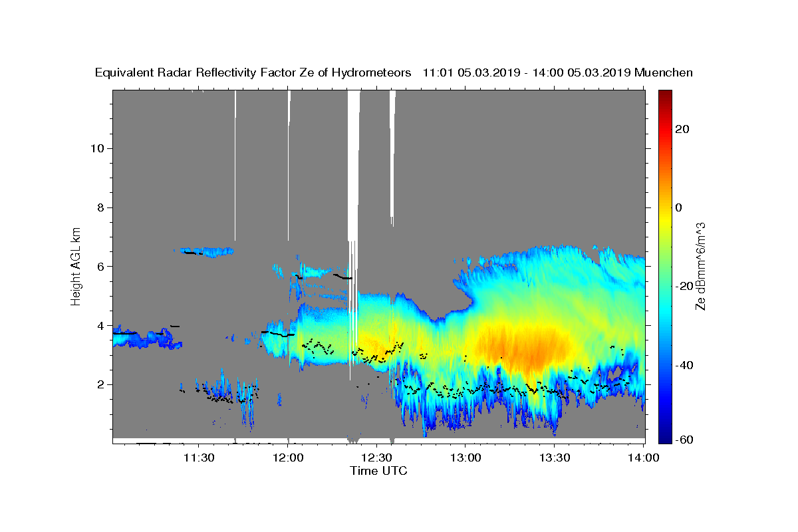Click the dark blue bottom of colorbar

click(664, 436)
